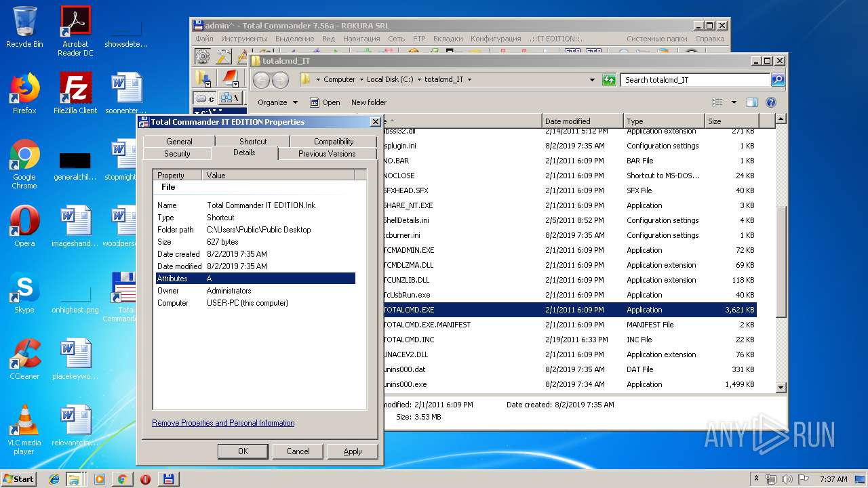
Task: Open Explorer help question mark icon
Action: coord(770,102)
